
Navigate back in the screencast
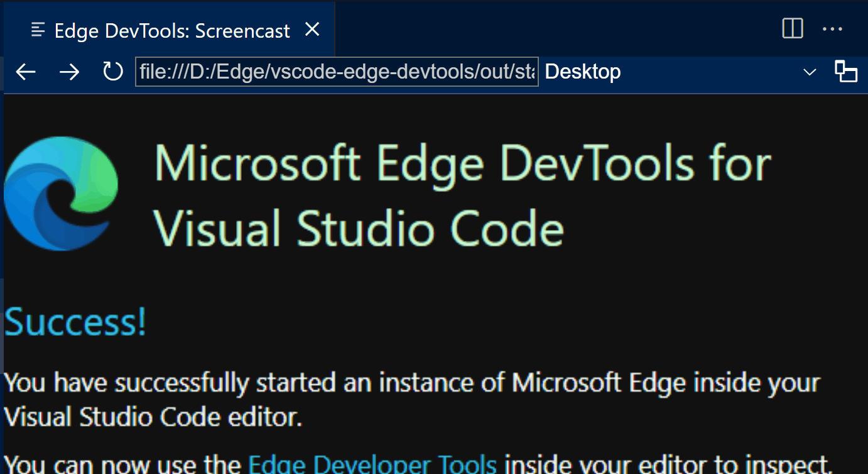click(25, 72)
